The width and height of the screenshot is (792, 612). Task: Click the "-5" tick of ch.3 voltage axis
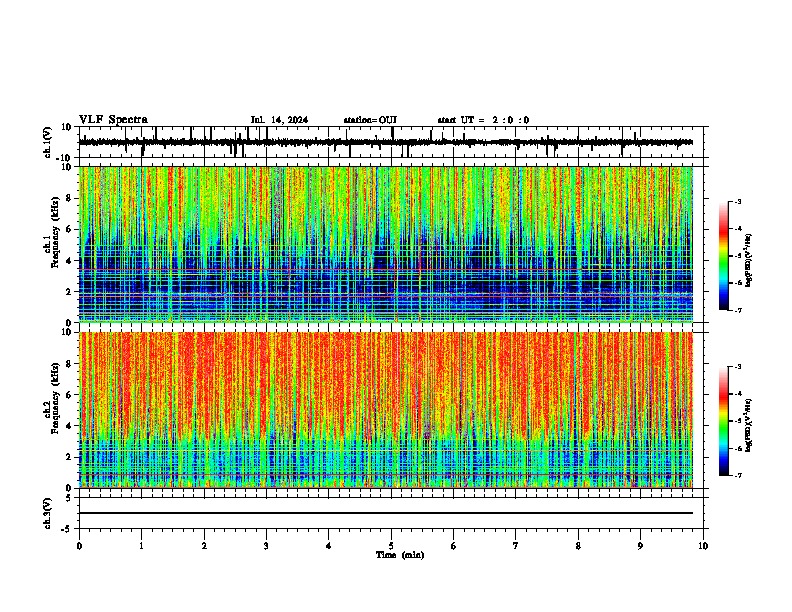point(68,529)
